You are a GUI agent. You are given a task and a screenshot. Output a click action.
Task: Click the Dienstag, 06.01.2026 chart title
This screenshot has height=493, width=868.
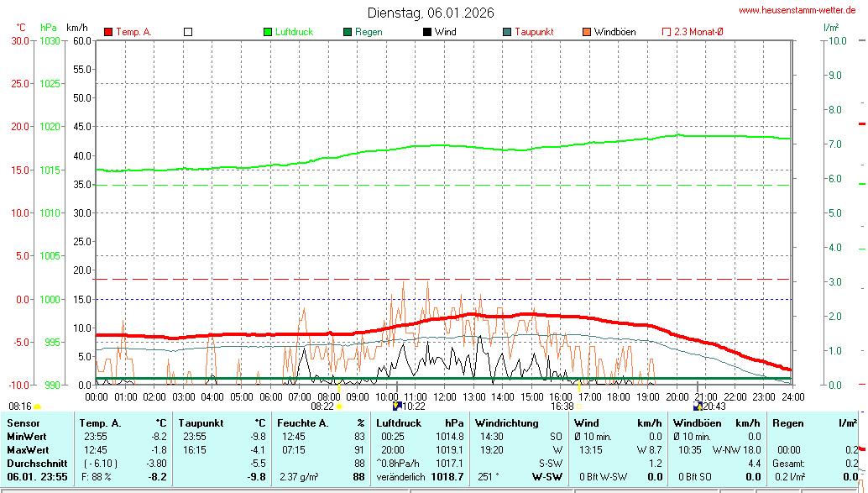point(431,13)
